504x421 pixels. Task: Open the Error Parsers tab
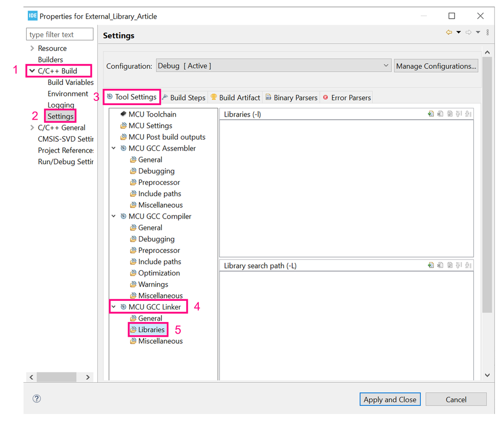(347, 97)
